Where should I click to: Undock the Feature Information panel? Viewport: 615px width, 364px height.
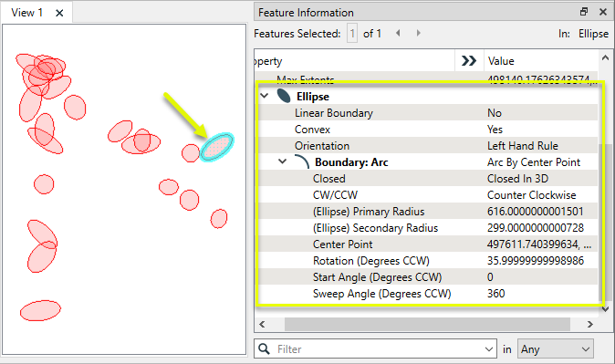584,12
